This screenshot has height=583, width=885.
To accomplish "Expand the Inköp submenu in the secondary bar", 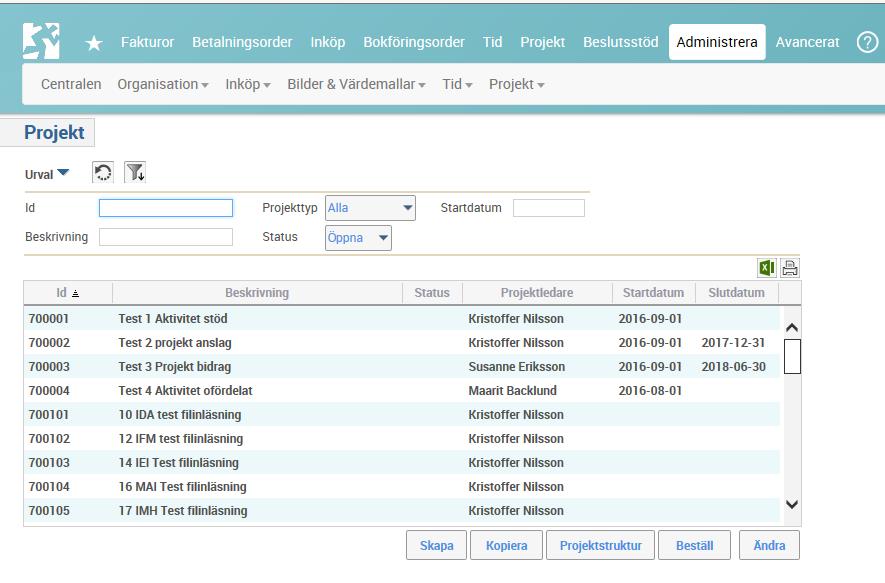I will coord(248,84).
